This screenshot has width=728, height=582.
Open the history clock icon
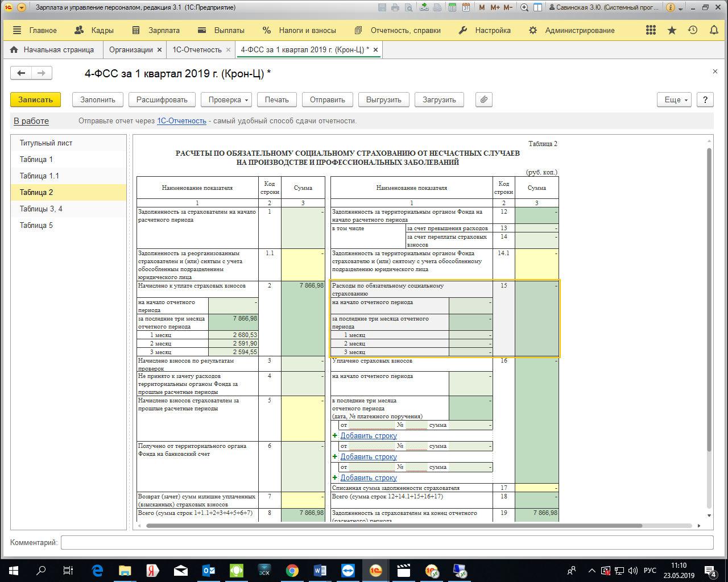[693, 30]
